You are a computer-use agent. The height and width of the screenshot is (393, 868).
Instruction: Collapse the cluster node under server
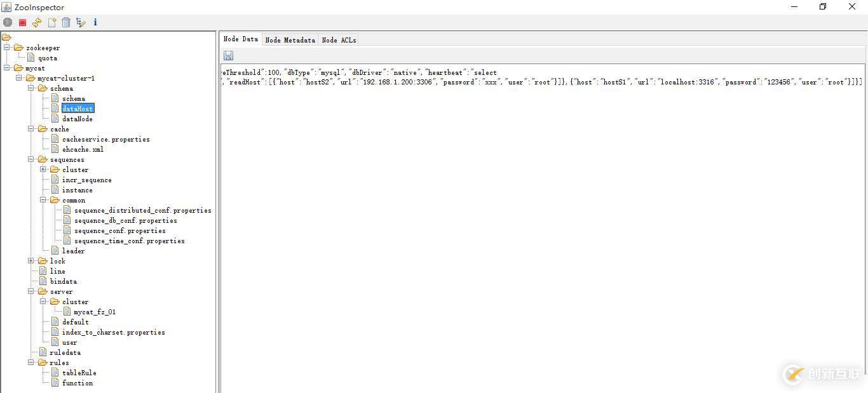point(43,302)
